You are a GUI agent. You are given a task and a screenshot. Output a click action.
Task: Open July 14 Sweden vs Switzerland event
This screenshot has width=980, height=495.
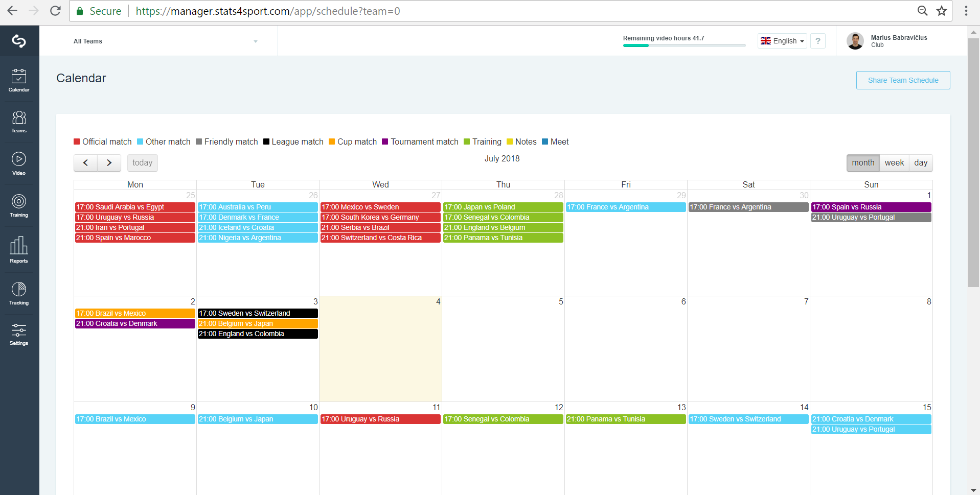[x=748, y=419]
